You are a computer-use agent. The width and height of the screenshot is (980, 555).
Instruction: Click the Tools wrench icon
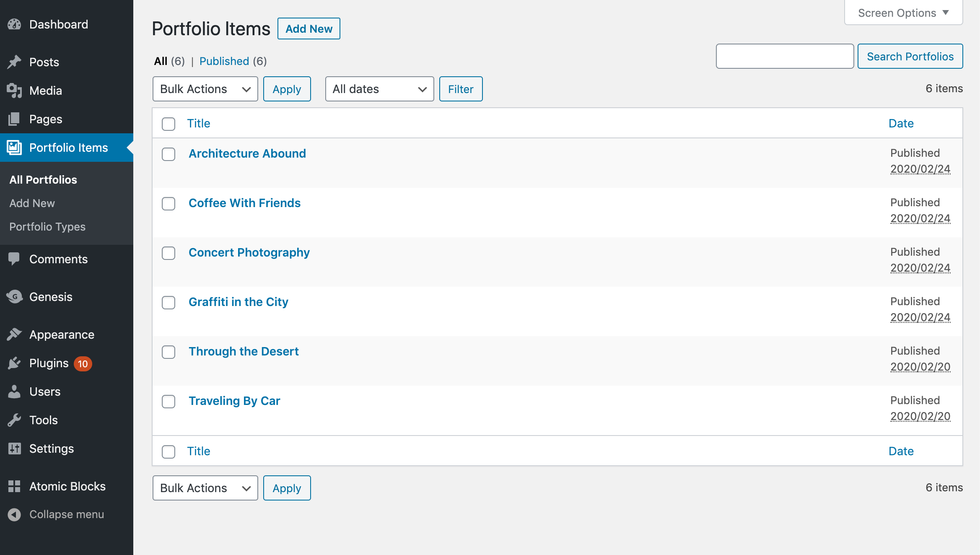(14, 420)
